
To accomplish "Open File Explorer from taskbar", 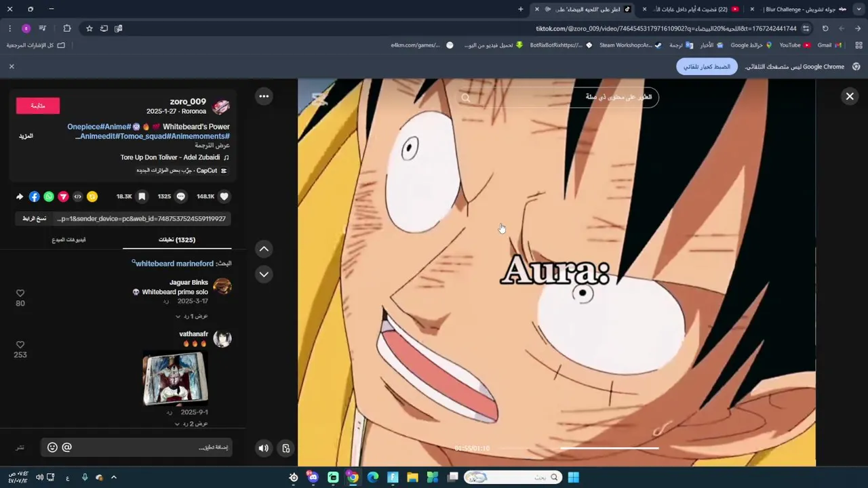I will [x=412, y=478].
